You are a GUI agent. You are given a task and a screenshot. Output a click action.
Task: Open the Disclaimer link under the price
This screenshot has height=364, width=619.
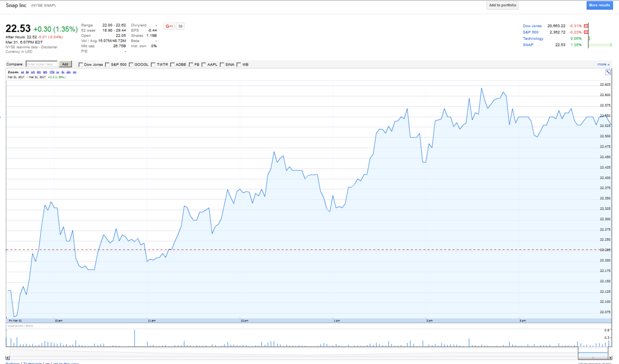(49, 47)
